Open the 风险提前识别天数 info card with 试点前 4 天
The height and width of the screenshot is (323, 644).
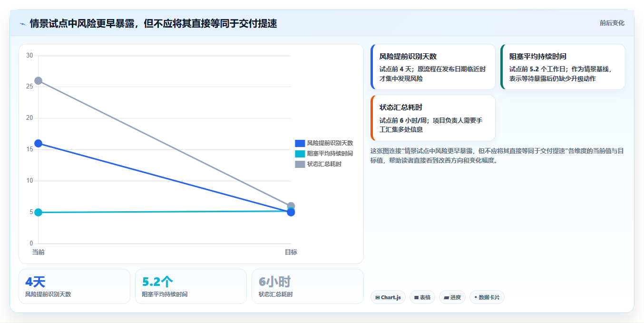click(433, 67)
